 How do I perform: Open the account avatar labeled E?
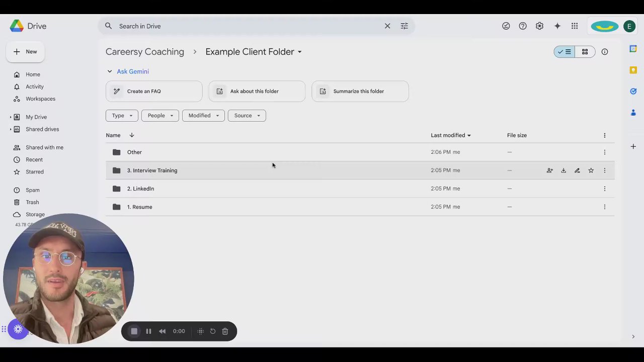click(629, 26)
